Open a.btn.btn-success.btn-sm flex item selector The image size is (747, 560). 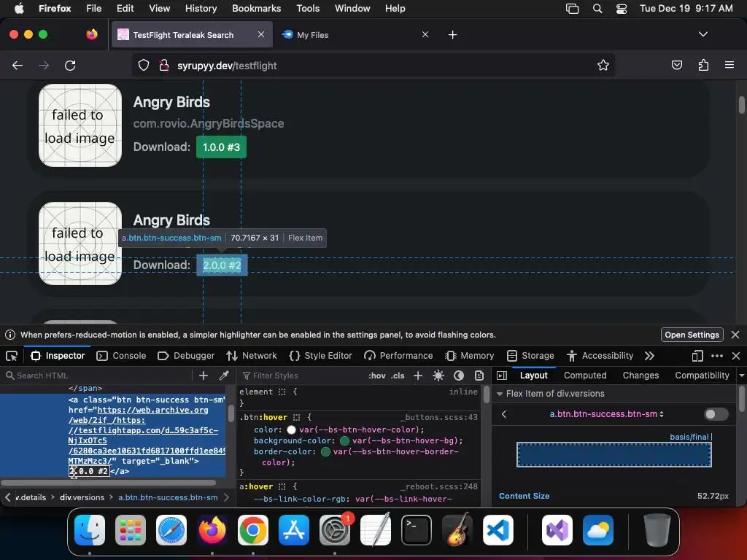pyautogui.click(x=606, y=414)
